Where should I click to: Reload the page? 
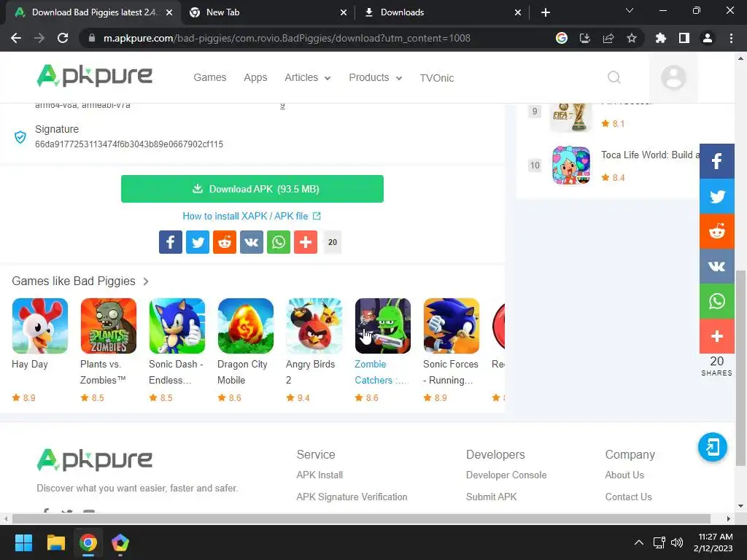[x=63, y=38]
